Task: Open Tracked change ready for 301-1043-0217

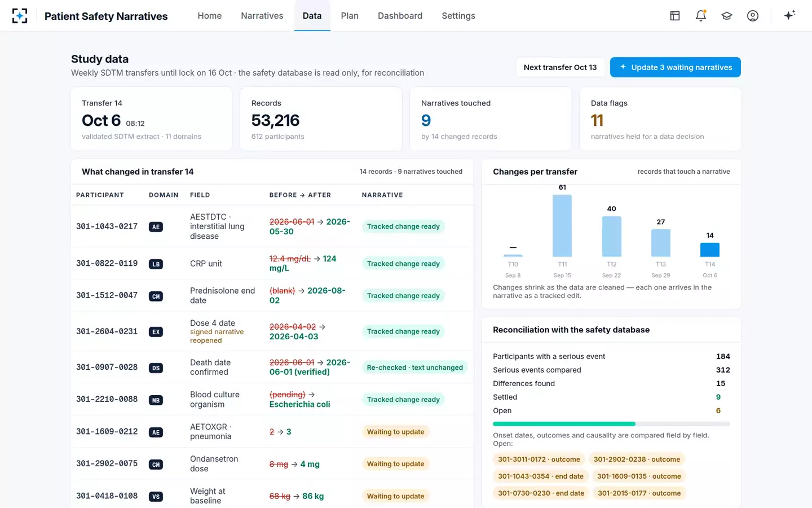Action: tap(403, 226)
